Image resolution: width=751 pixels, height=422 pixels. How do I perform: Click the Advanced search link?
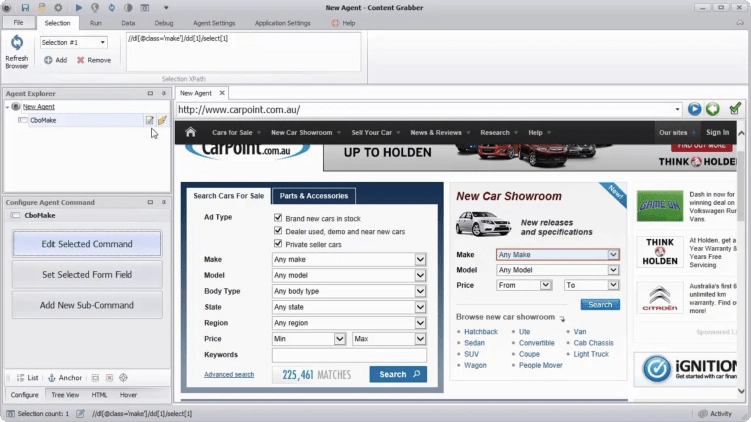click(229, 374)
